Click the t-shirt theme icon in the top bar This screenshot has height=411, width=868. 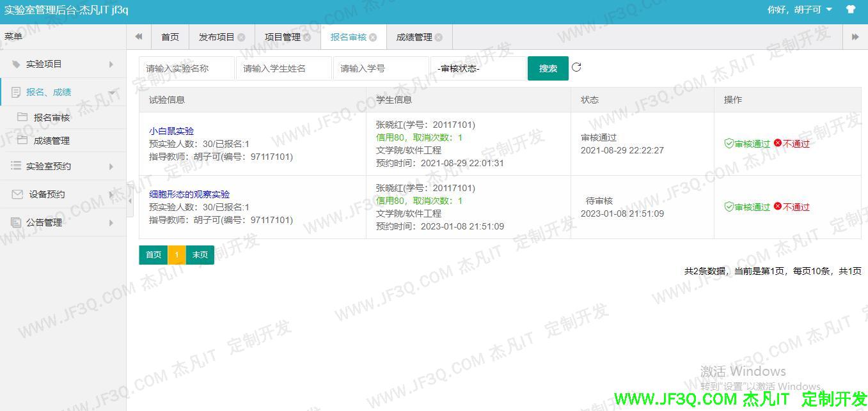850,10
